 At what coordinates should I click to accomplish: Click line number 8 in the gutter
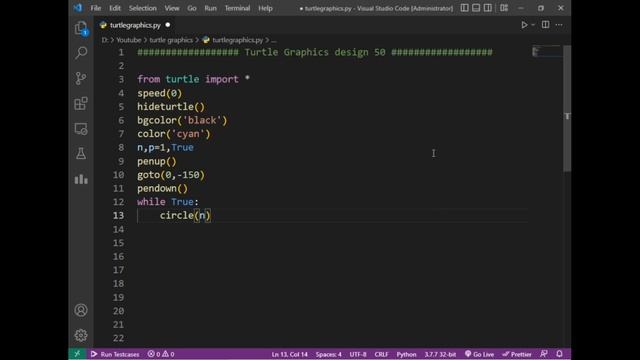[121, 147]
